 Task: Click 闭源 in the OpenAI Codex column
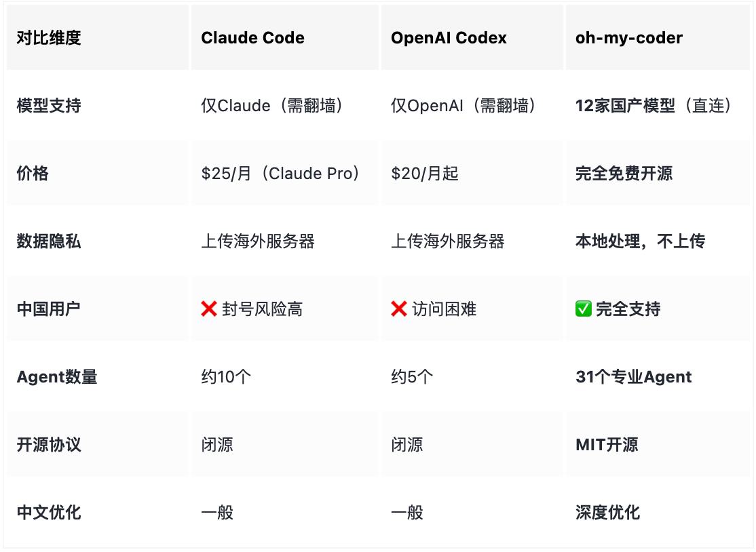(407, 445)
